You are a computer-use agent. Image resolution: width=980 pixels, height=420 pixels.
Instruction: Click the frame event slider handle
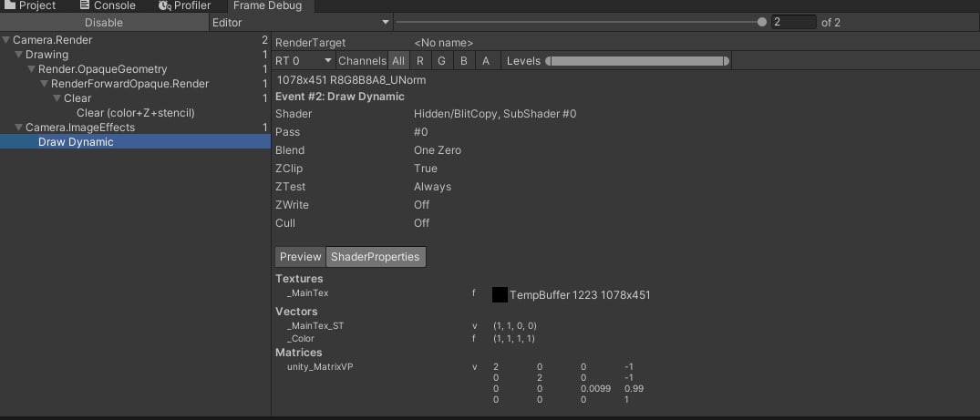[762, 22]
